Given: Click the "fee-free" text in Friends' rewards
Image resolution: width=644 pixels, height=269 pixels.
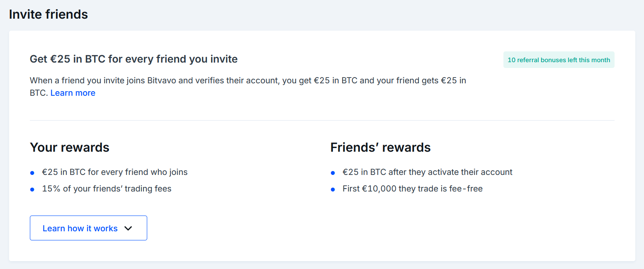Looking at the screenshot, I should click(466, 189).
